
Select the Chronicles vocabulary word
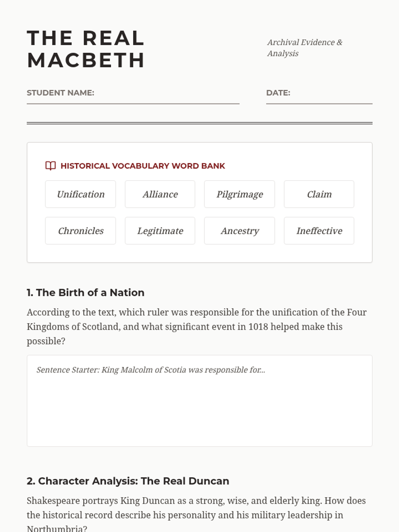80,231
